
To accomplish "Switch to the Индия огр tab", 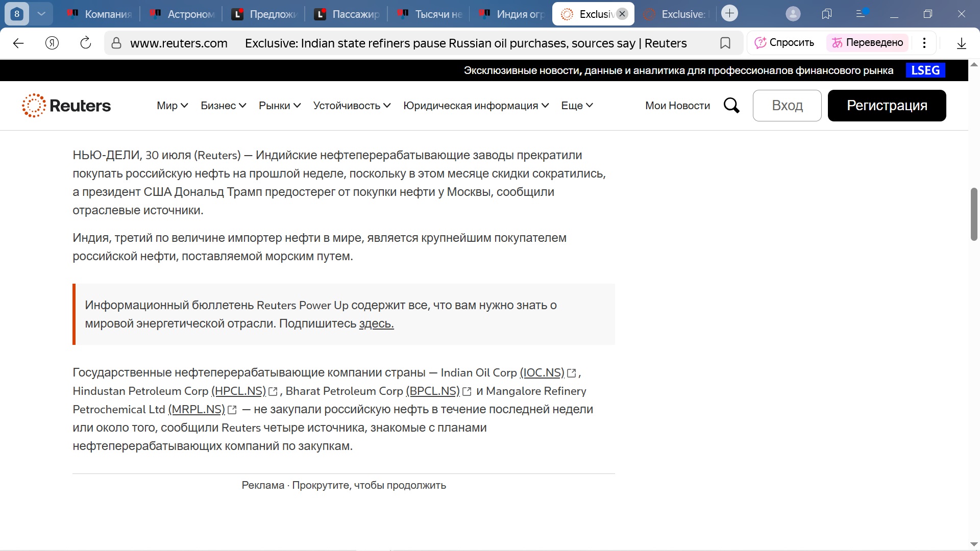I will (512, 14).
